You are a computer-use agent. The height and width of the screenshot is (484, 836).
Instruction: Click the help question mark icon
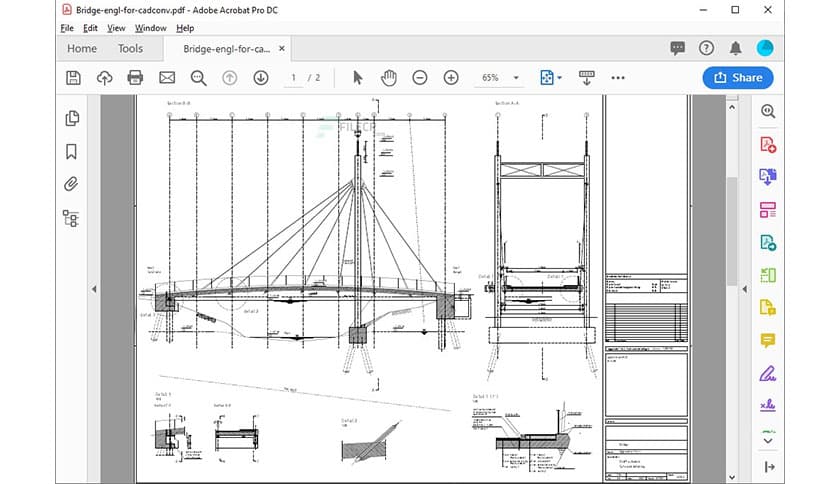click(x=706, y=49)
